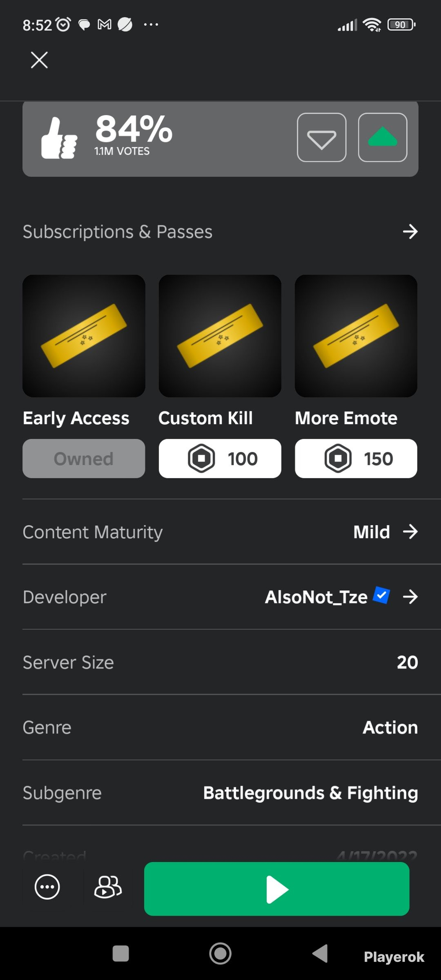Select the Server Size label

68,662
